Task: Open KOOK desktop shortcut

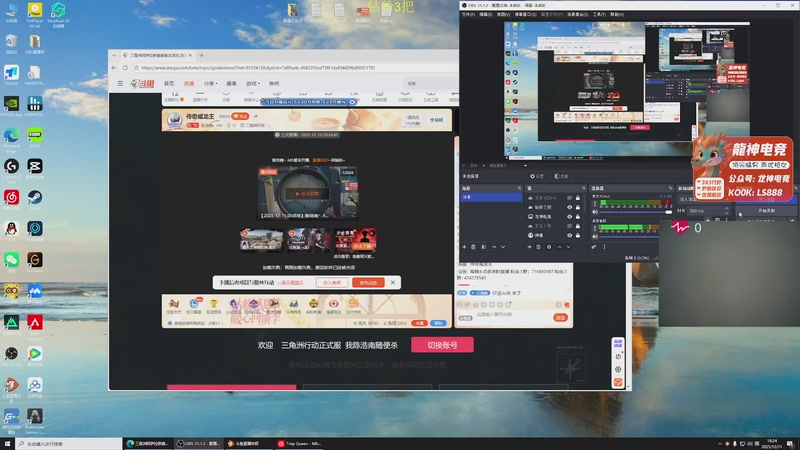Action: click(35, 138)
